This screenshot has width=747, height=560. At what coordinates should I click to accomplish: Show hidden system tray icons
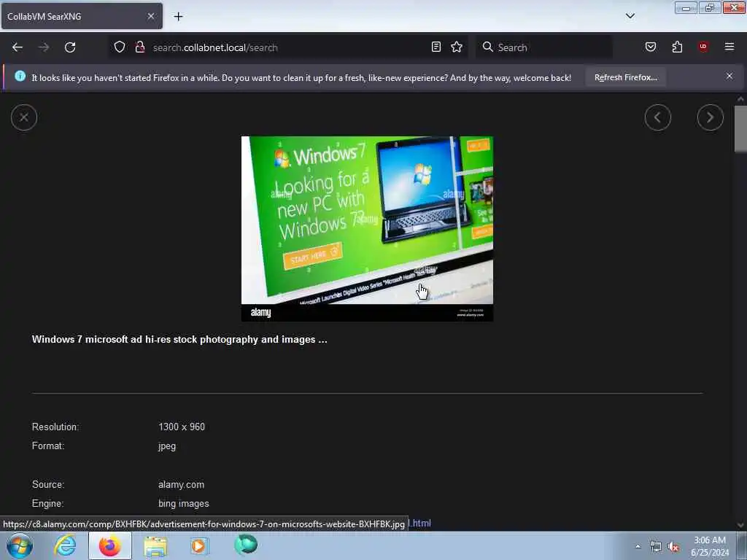point(638,546)
